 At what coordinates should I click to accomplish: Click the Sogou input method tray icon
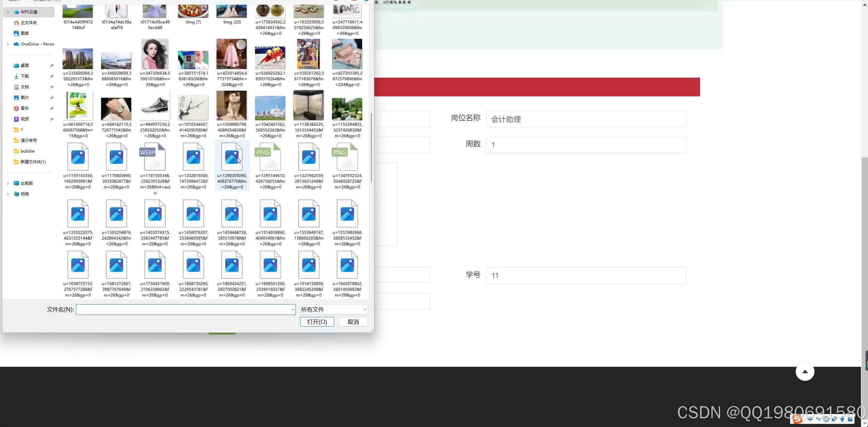797,419
